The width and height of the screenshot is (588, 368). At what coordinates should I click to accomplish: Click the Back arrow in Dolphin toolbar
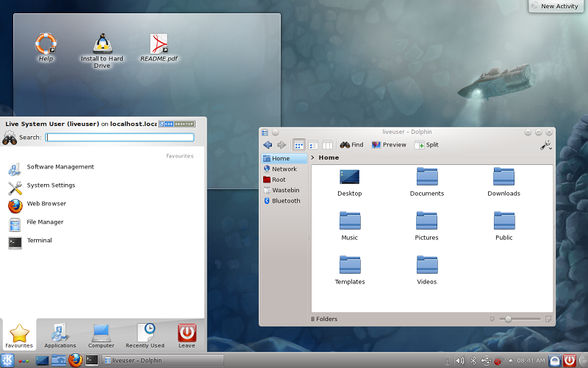[x=268, y=145]
